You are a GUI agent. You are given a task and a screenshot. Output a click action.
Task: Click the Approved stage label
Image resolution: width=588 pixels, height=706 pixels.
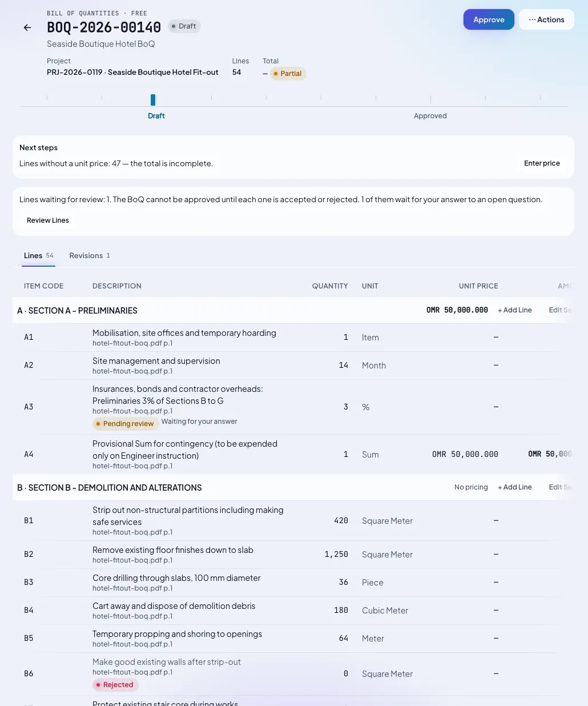click(x=430, y=116)
